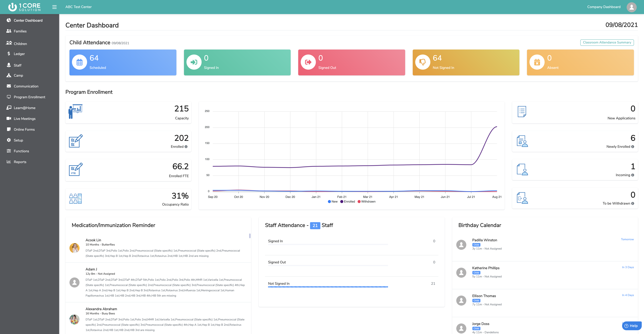The image size is (644, 334).
Task: Click the 6 Newly Enrolled value
Action: coord(633,138)
